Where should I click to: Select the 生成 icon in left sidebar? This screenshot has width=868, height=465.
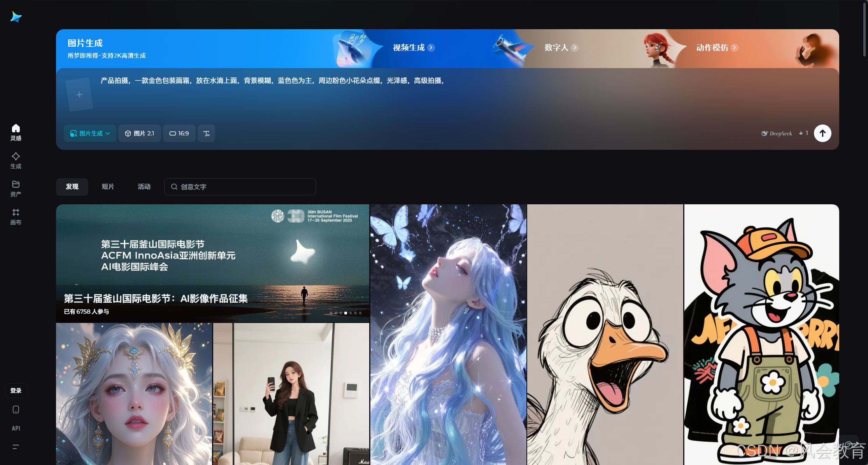click(x=16, y=160)
